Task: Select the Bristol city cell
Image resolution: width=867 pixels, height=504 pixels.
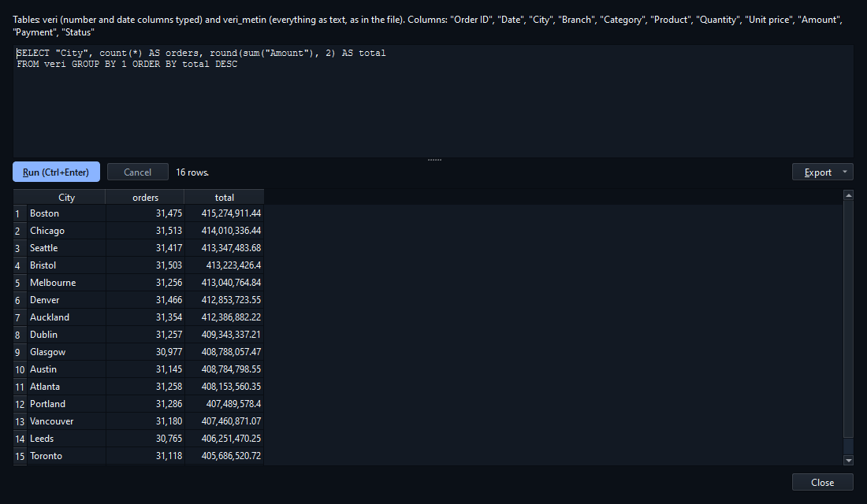Action: pyautogui.click(x=66, y=265)
